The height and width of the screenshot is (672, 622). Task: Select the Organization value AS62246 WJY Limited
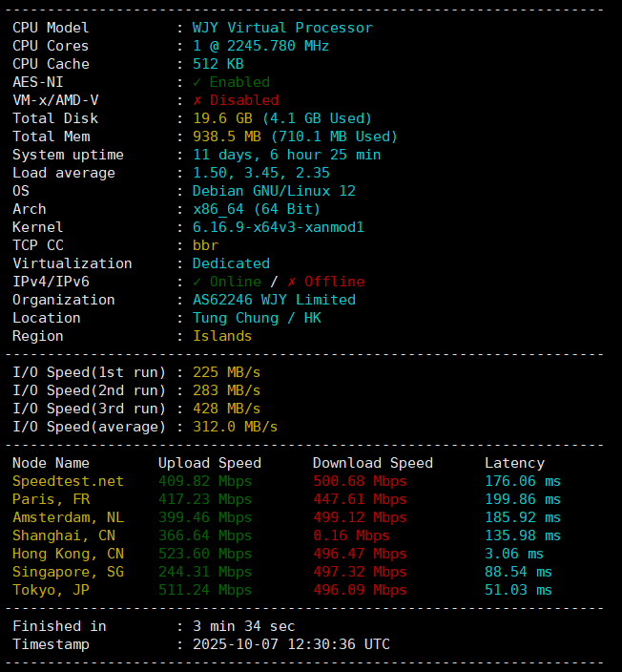pos(274,300)
